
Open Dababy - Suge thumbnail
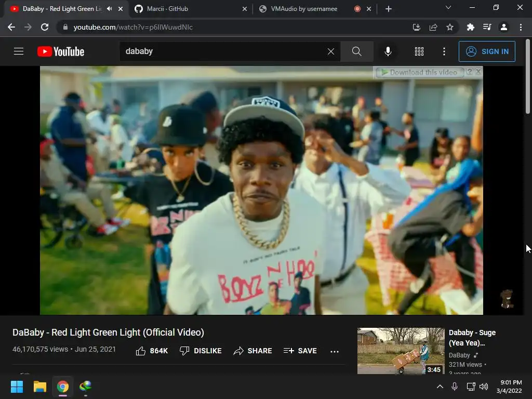[401, 351]
